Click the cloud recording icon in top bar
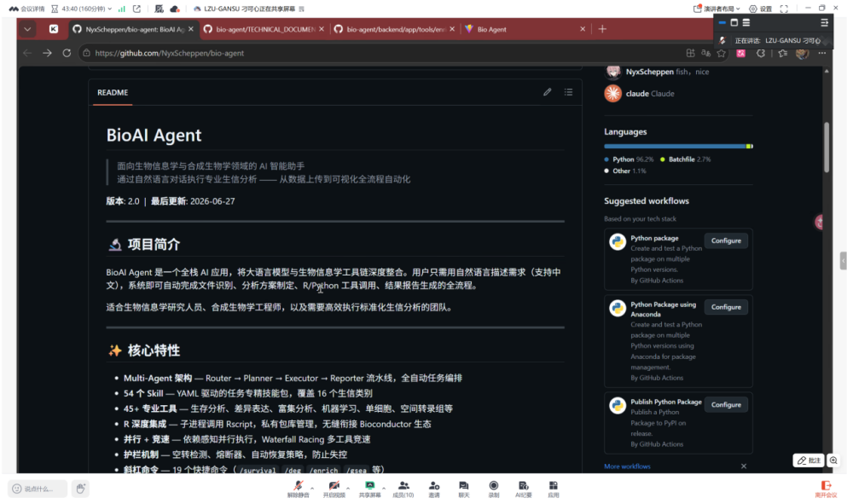Image resolution: width=847 pixels, height=504 pixels. [175, 9]
